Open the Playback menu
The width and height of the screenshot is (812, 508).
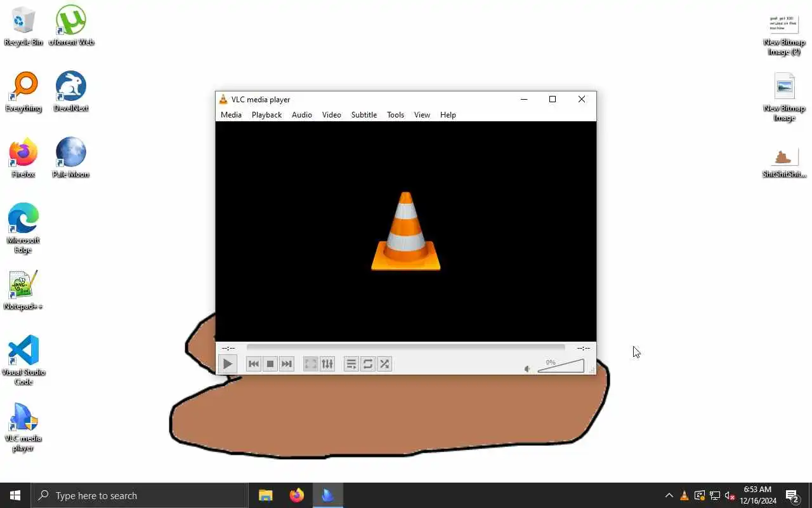tap(266, 115)
